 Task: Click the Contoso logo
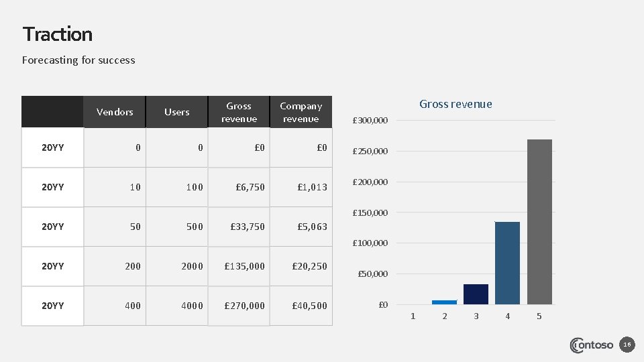pyautogui.click(x=591, y=345)
